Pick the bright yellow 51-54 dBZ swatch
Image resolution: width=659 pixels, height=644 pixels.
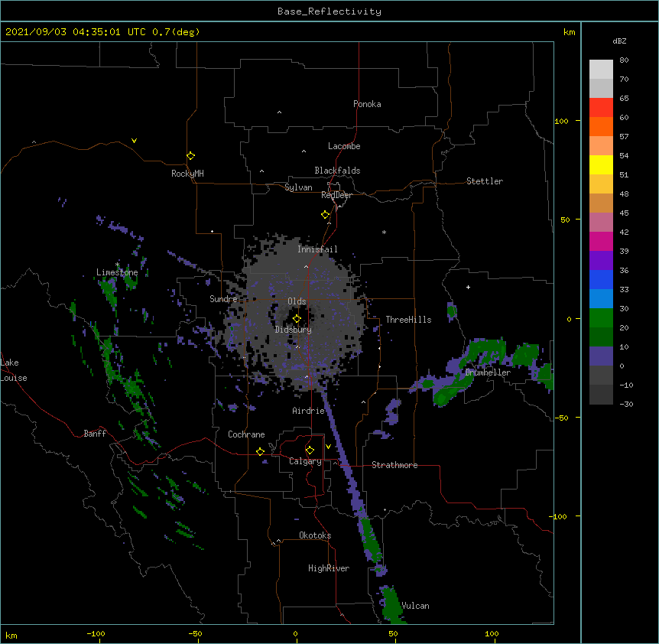[601, 164]
